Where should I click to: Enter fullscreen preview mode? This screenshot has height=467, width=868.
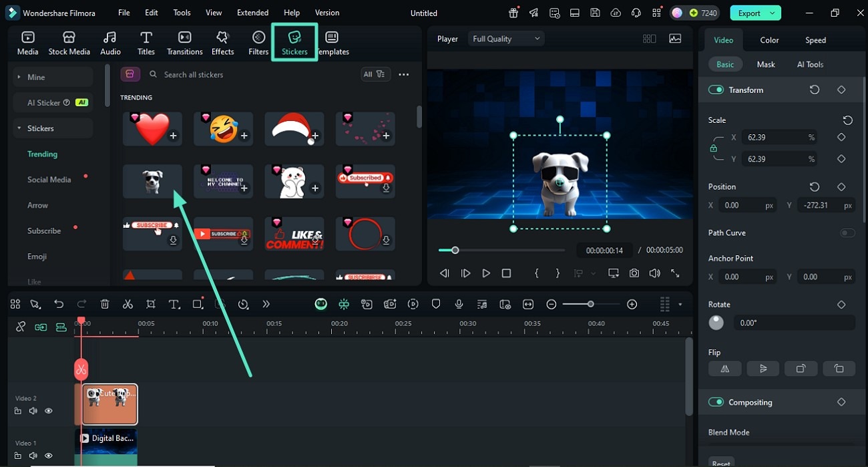(x=675, y=273)
